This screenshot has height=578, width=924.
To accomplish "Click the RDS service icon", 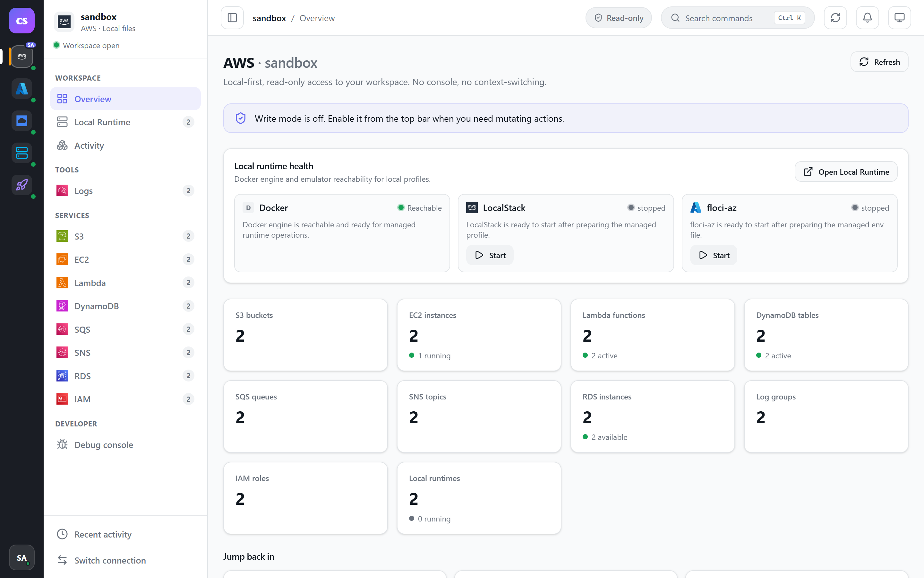I will coord(62,376).
